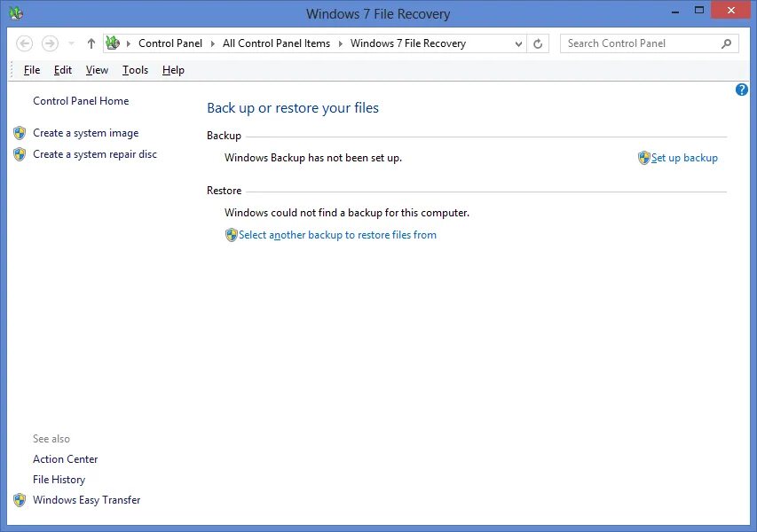Open Create a system repair disc

click(x=95, y=154)
